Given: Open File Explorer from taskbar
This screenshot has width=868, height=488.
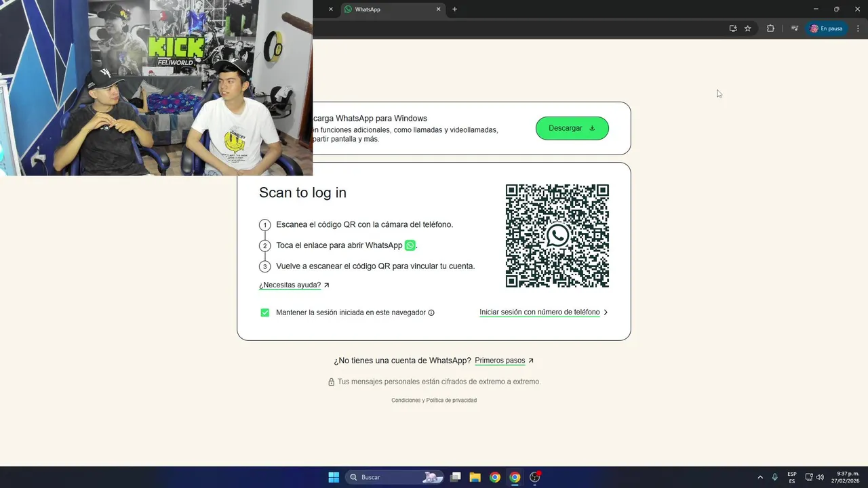Looking at the screenshot, I should point(475,477).
